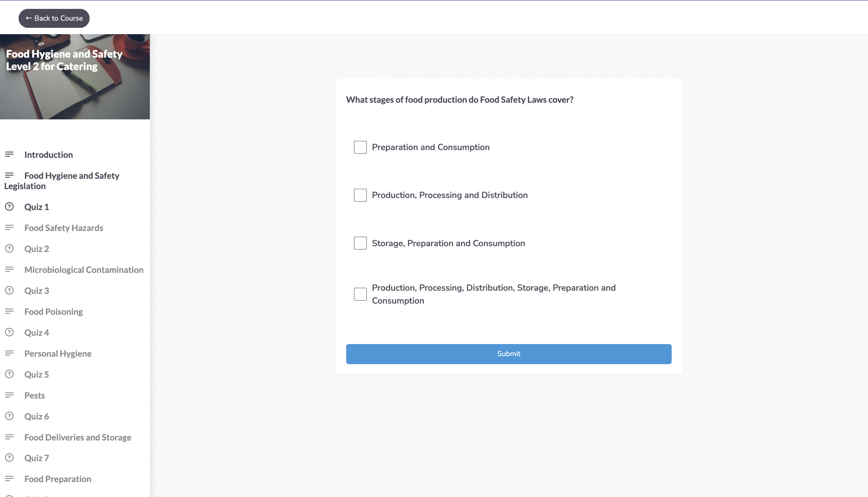Tick the Preparation and Consumption checkbox
The image size is (868, 497).
tap(360, 147)
